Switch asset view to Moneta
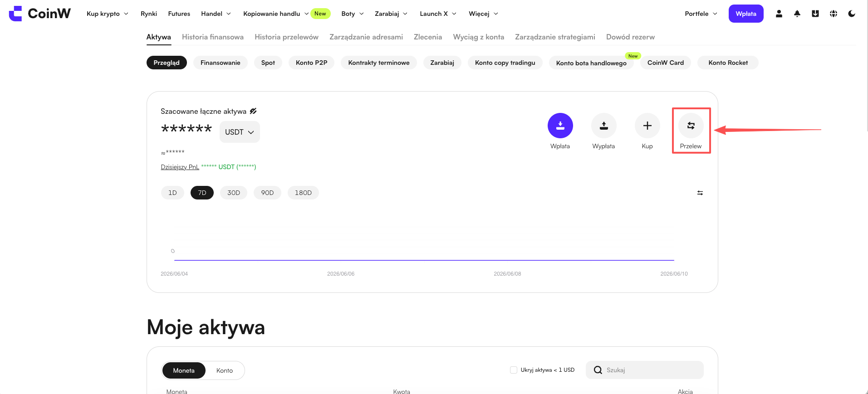The height and width of the screenshot is (394, 868). coord(184,370)
